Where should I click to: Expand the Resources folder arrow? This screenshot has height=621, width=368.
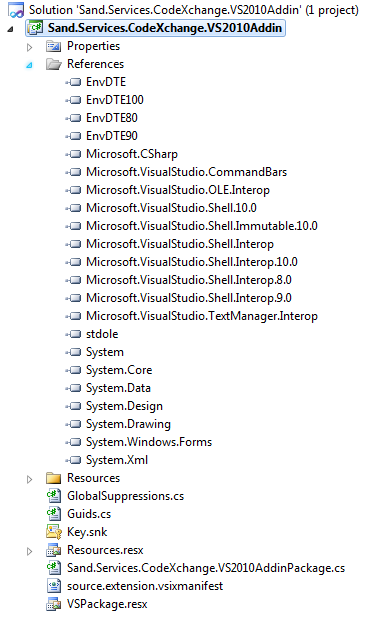tap(29, 479)
